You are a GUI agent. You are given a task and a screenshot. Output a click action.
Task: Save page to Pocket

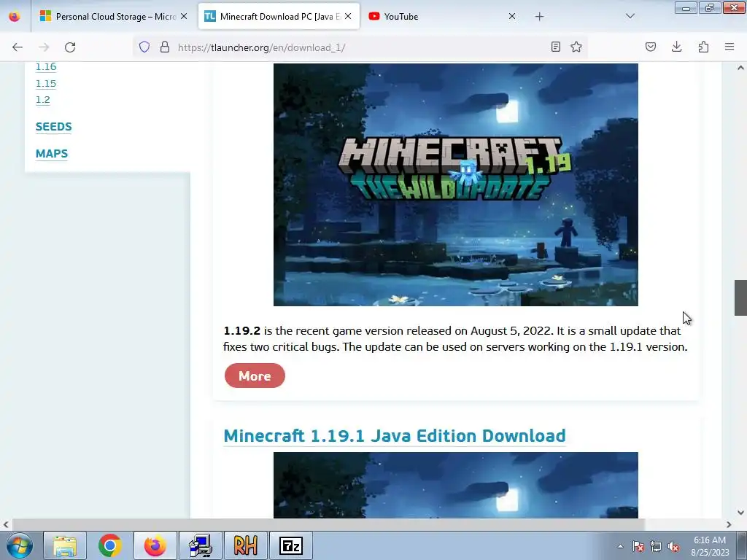click(x=651, y=47)
